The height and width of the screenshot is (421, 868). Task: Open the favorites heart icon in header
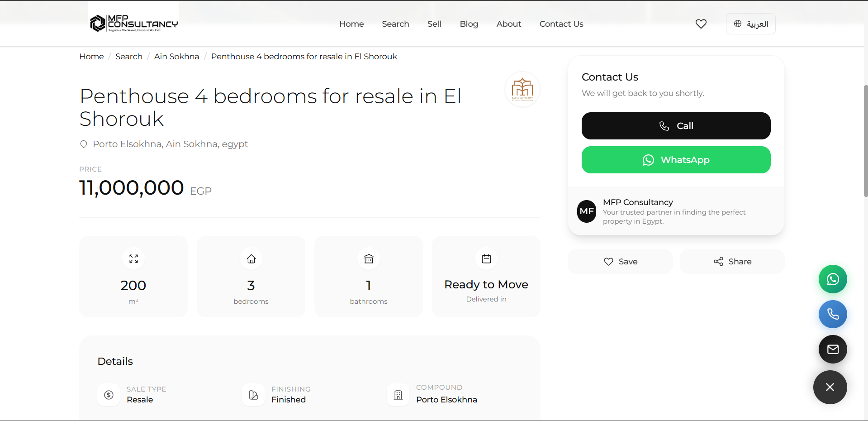click(x=701, y=24)
